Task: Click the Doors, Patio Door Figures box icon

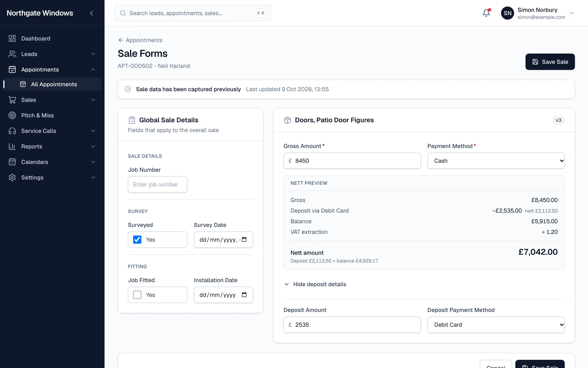Action: click(x=287, y=120)
